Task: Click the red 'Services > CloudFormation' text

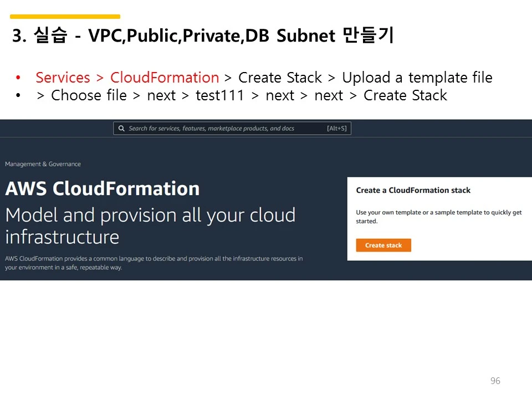Action: (x=127, y=78)
